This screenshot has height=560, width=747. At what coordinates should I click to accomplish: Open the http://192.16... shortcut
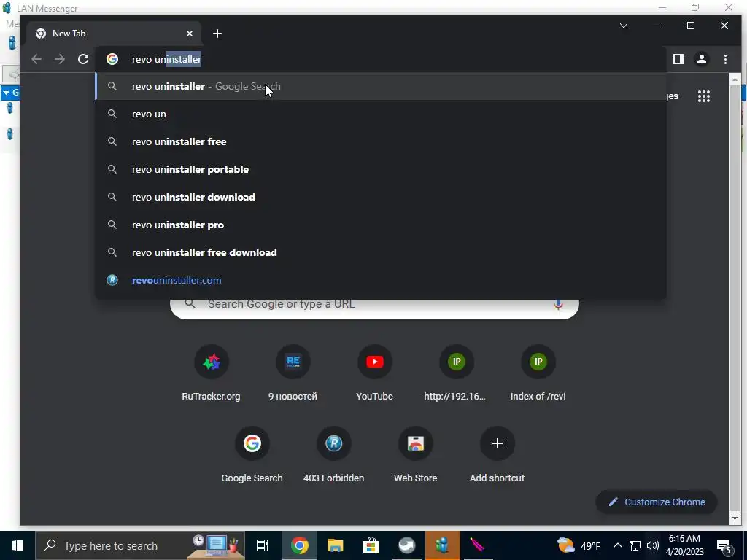click(456, 373)
